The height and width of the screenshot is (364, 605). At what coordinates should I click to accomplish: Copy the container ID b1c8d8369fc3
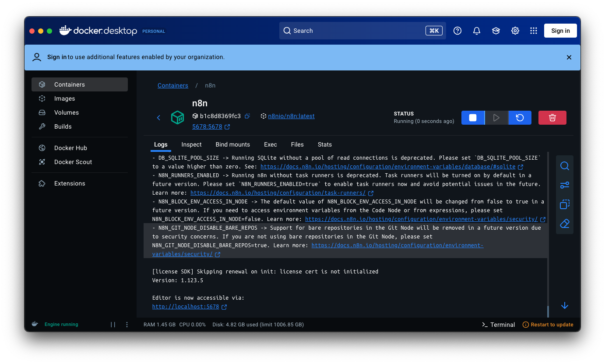click(x=247, y=116)
